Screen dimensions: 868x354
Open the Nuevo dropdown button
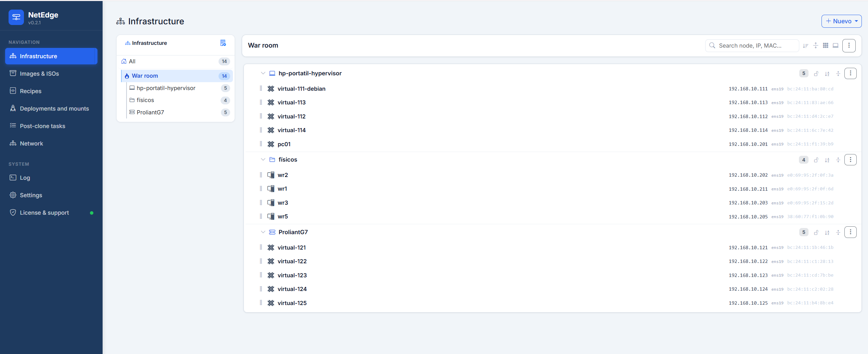click(x=841, y=21)
